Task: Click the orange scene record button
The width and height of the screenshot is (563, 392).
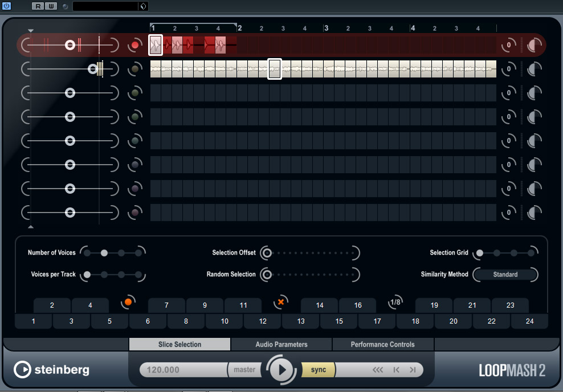Action: tap(128, 302)
